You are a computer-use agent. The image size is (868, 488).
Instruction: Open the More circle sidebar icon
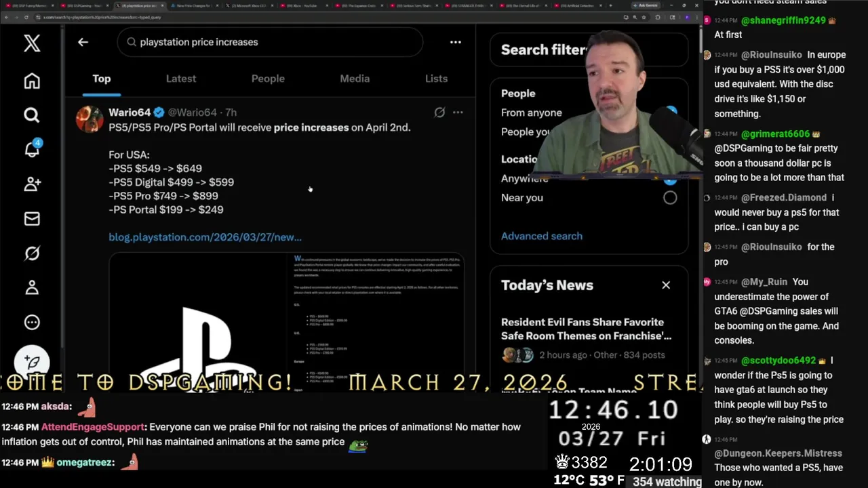click(32, 322)
